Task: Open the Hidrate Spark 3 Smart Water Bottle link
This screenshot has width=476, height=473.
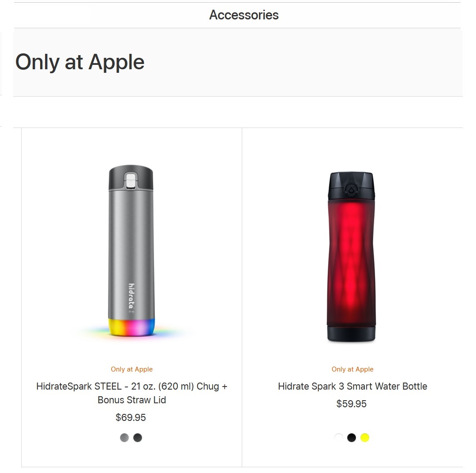Action: pyautogui.click(x=352, y=386)
